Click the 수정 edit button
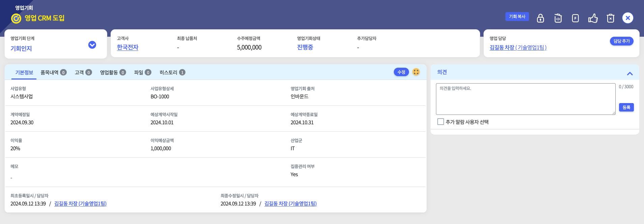The height and width of the screenshot is (224, 644). click(x=401, y=72)
